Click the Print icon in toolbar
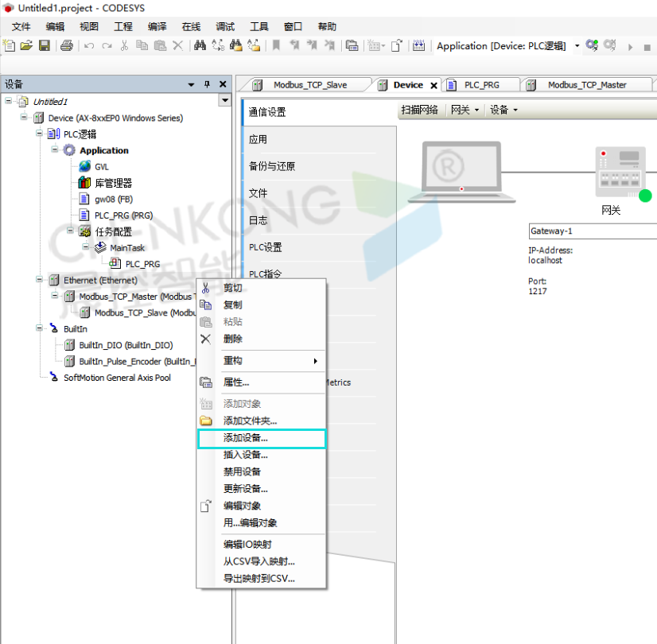657x644 pixels. pyautogui.click(x=67, y=46)
